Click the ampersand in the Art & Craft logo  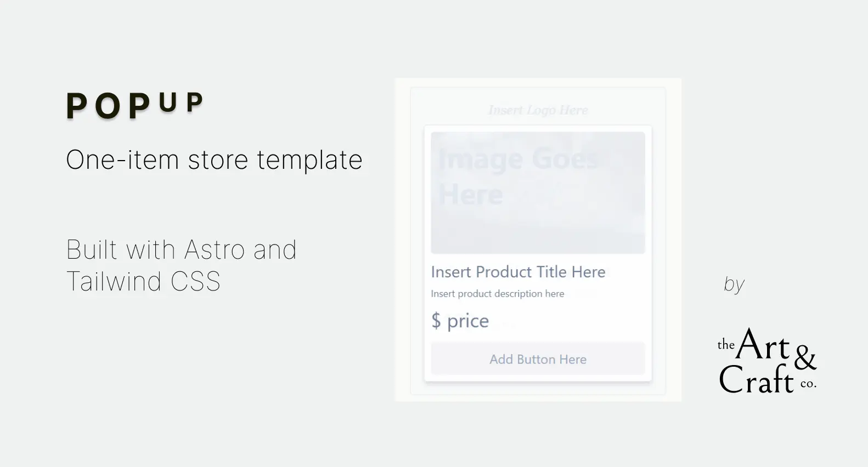pyautogui.click(x=805, y=357)
